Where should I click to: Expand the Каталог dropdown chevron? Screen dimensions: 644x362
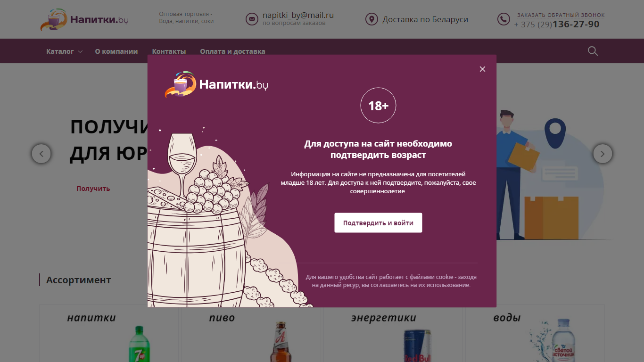[x=80, y=51]
